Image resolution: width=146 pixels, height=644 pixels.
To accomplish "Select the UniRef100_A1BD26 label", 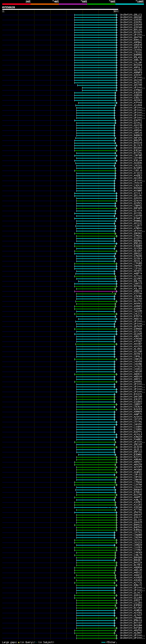I will coord(131,95).
